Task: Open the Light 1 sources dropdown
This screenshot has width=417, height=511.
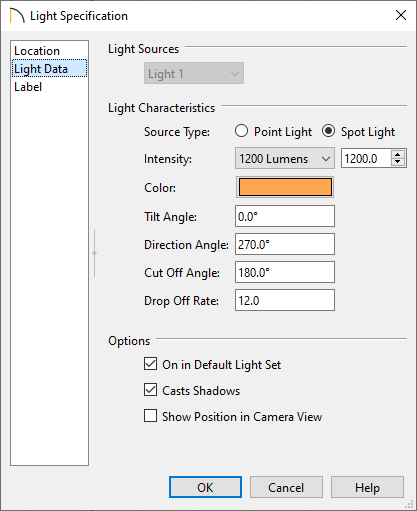Action: [x=194, y=73]
